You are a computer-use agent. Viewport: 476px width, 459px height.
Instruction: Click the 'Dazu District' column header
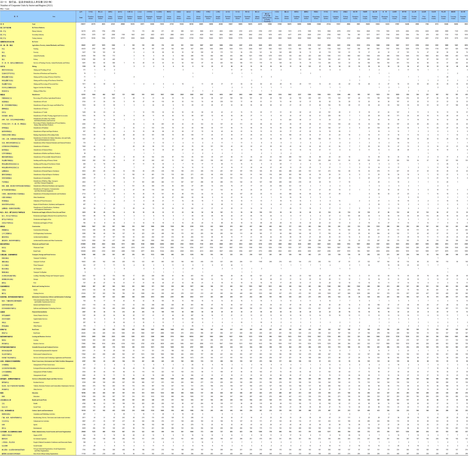tap(277, 18)
